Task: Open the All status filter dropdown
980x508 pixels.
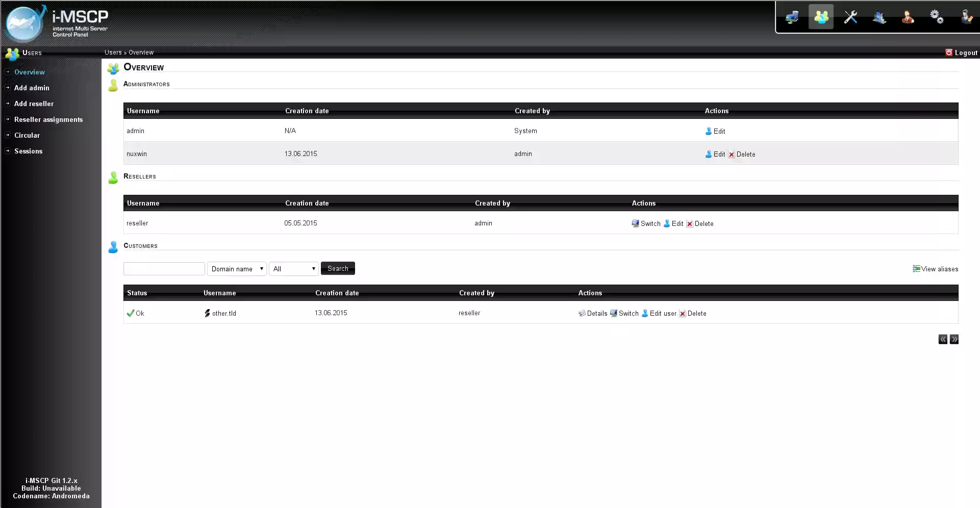Action: coord(294,269)
